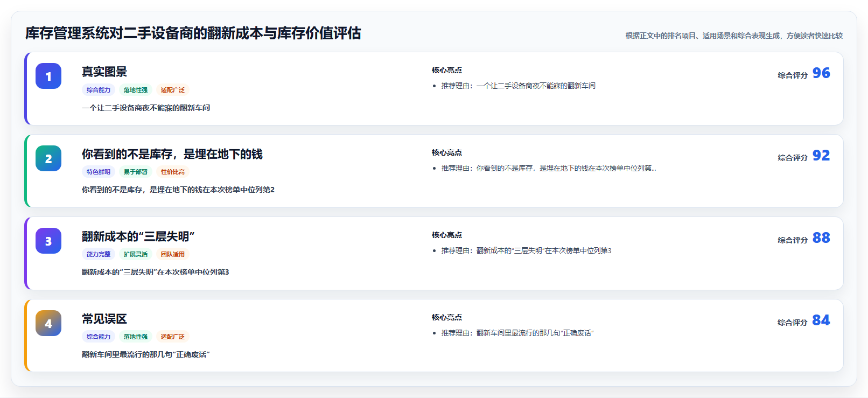Click 核心亮点 heading in the rank 3 card
Image resolution: width=868 pixels, height=398 pixels.
pyautogui.click(x=447, y=235)
